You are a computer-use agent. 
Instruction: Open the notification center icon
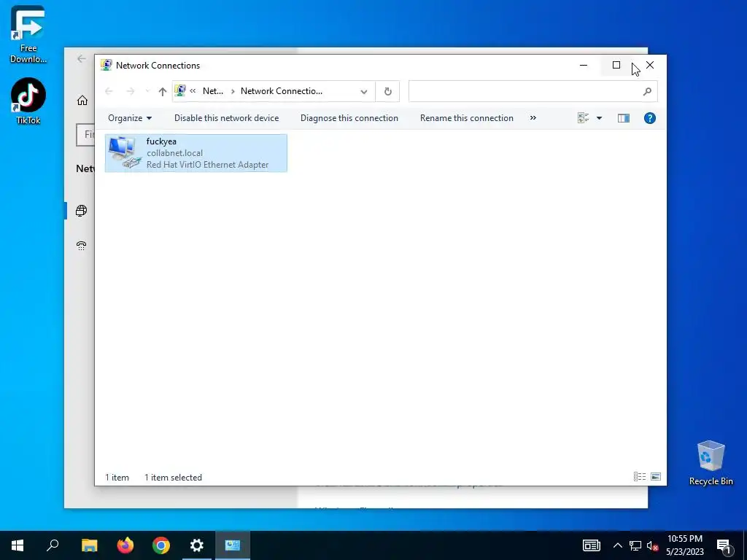tap(724, 545)
